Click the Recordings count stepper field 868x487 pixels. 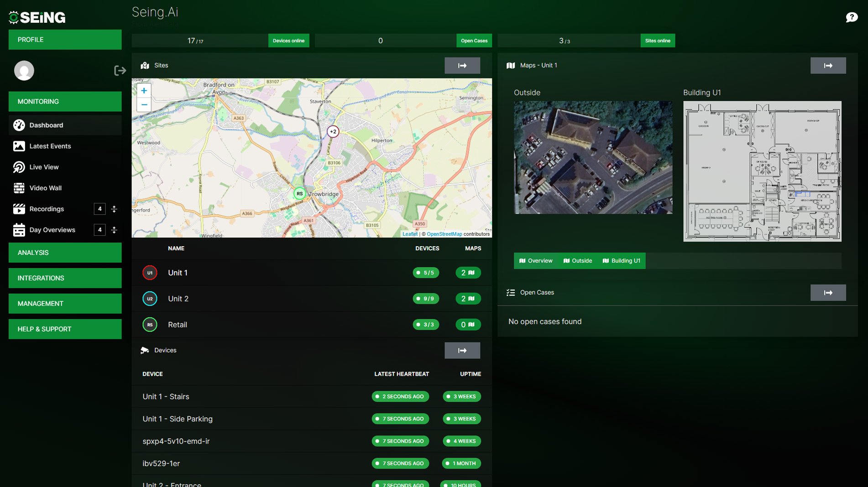pyautogui.click(x=100, y=209)
